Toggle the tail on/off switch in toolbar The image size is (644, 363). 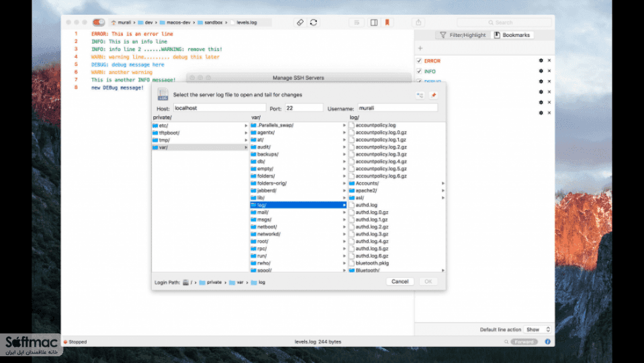[99, 22]
